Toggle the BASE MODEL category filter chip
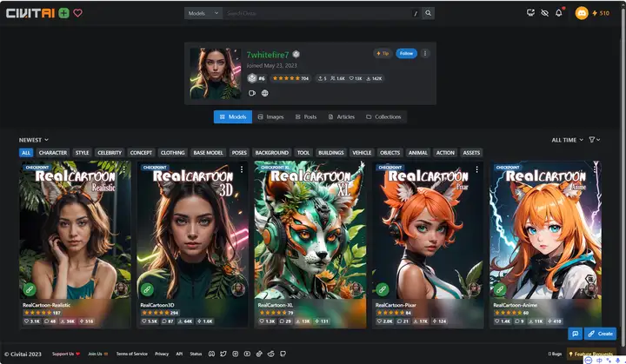Viewport: 626px width, 364px height. pyautogui.click(x=208, y=153)
